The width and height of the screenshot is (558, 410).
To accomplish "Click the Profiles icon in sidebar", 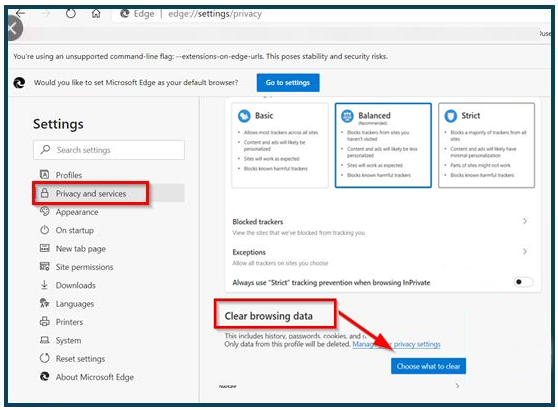I will 44,174.
